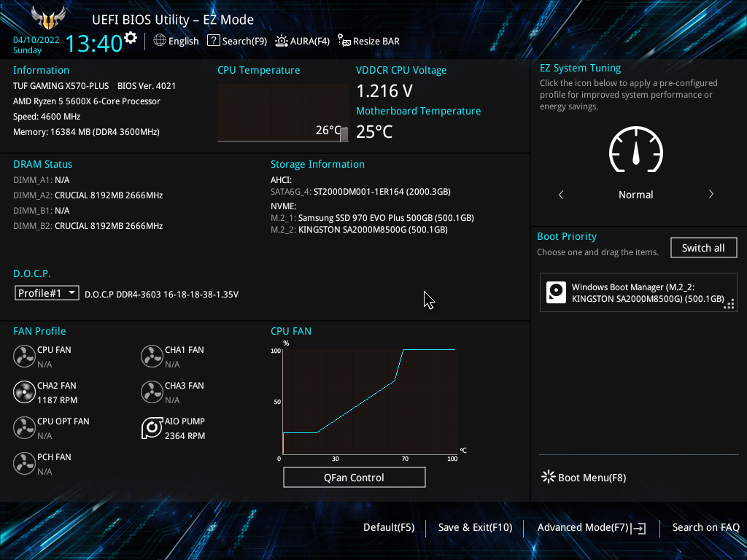Click the CHA1 FAN icon
The height and width of the screenshot is (560, 747).
152,356
